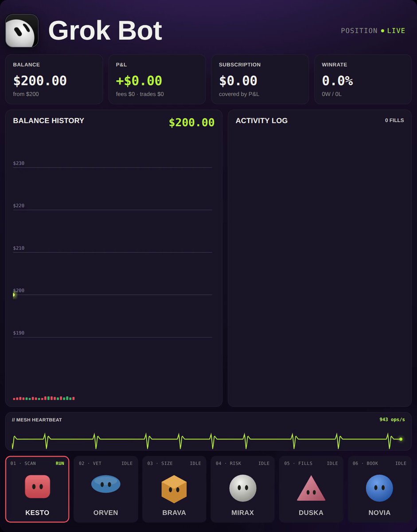Click the +$0.00 P&L value

(x=139, y=81)
